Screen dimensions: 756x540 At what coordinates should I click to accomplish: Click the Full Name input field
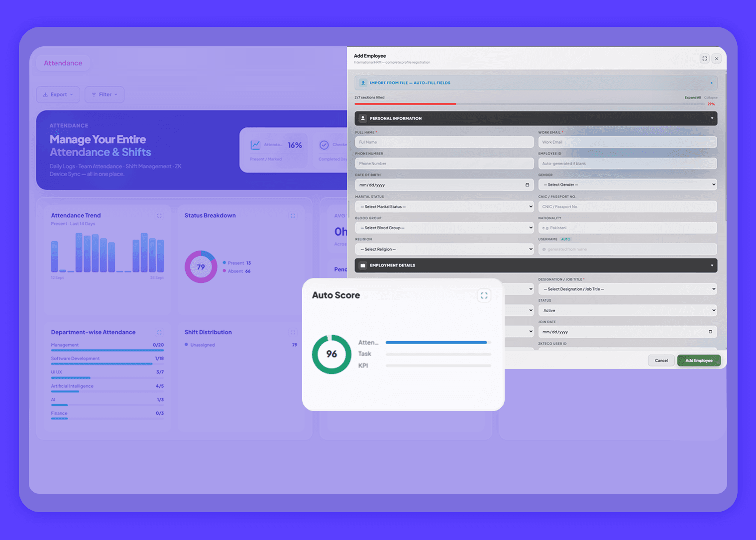444,142
